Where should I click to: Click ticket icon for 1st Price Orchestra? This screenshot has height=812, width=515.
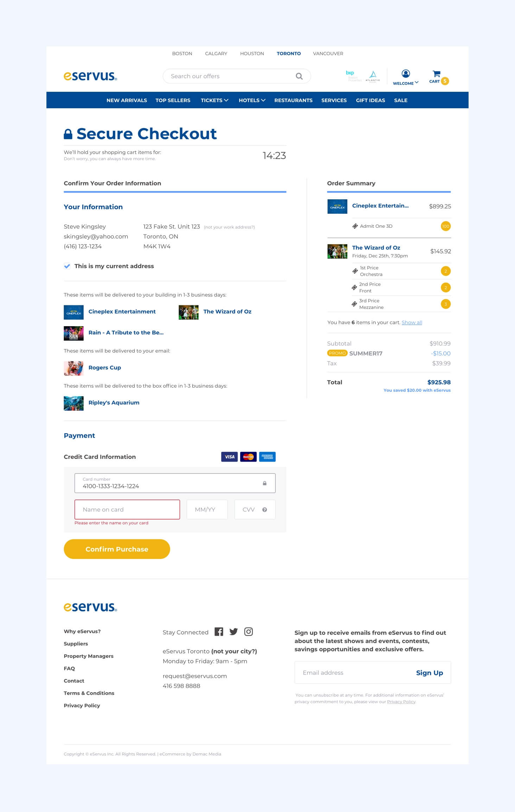[355, 271]
